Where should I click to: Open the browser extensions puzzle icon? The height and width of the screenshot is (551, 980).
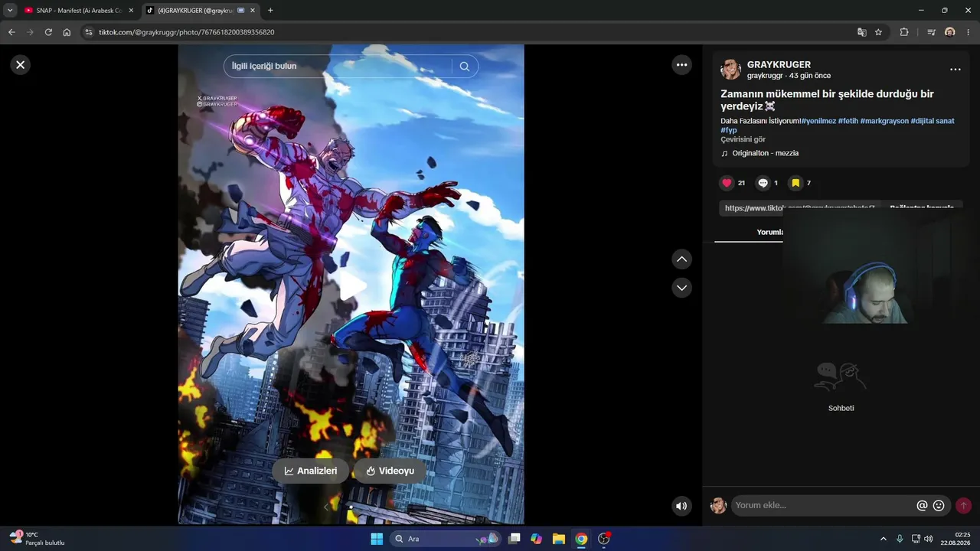click(x=904, y=32)
